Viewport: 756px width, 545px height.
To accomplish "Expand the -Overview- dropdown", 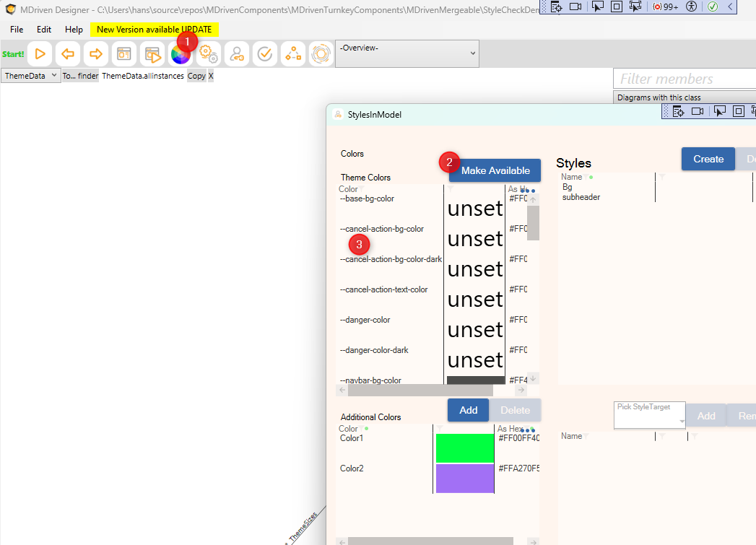I will [x=407, y=53].
